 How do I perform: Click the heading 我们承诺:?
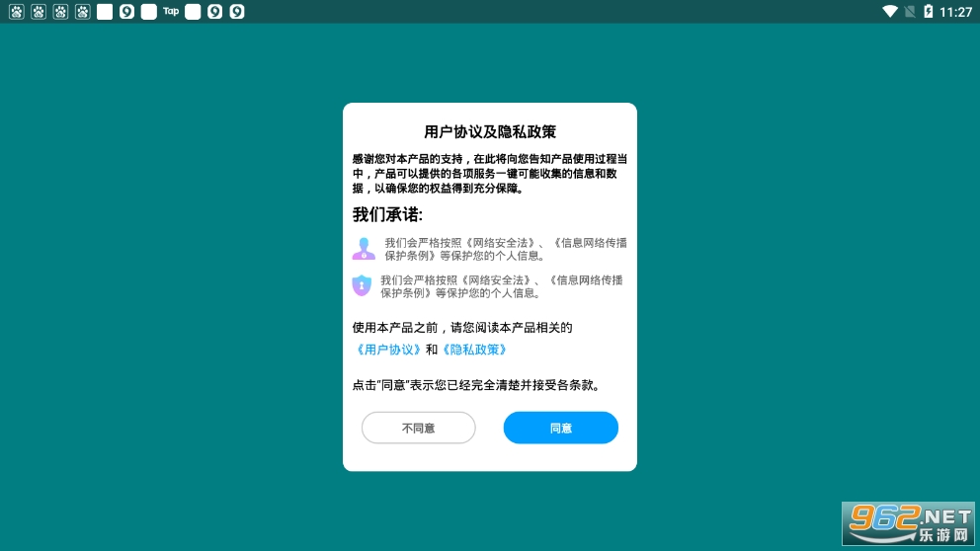coord(387,215)
